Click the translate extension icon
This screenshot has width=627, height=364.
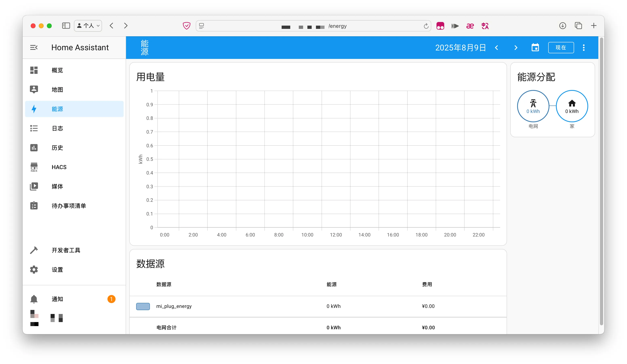[x=485, y=26]
